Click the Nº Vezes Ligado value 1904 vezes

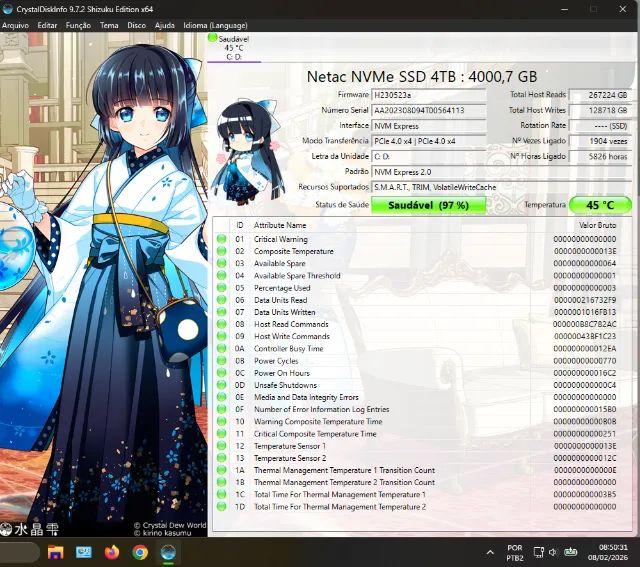pyautogui.click(x=600, y=141)
